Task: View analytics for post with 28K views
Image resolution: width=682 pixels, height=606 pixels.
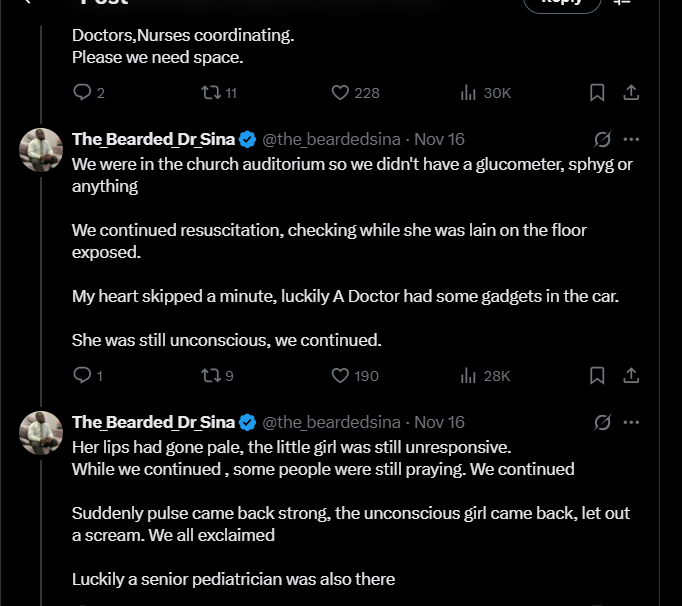Action: (x=468, y=376)
